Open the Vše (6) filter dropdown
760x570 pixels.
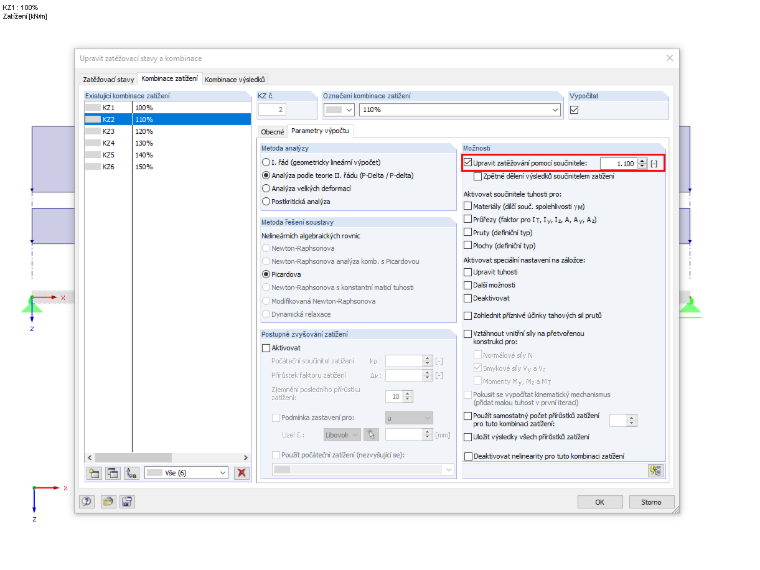click(222, 473)
